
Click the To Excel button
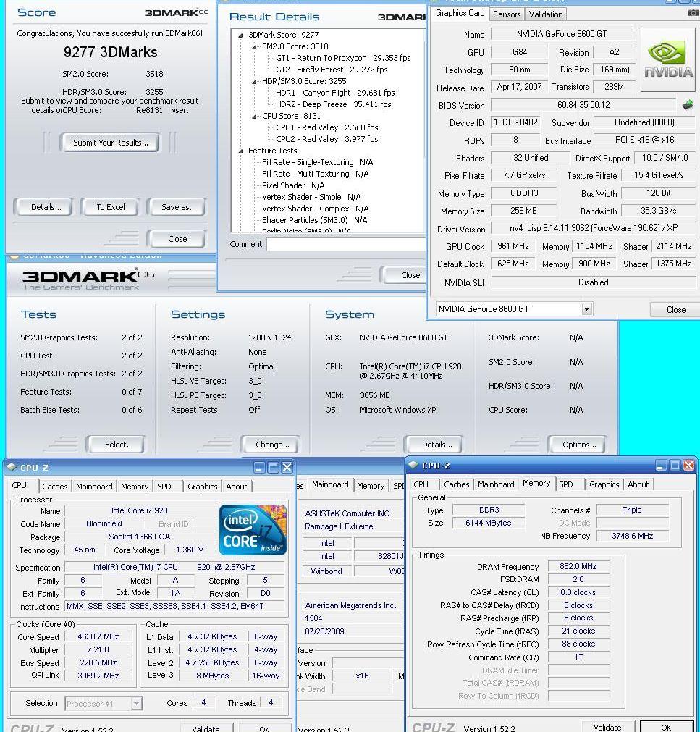[111, 207]
